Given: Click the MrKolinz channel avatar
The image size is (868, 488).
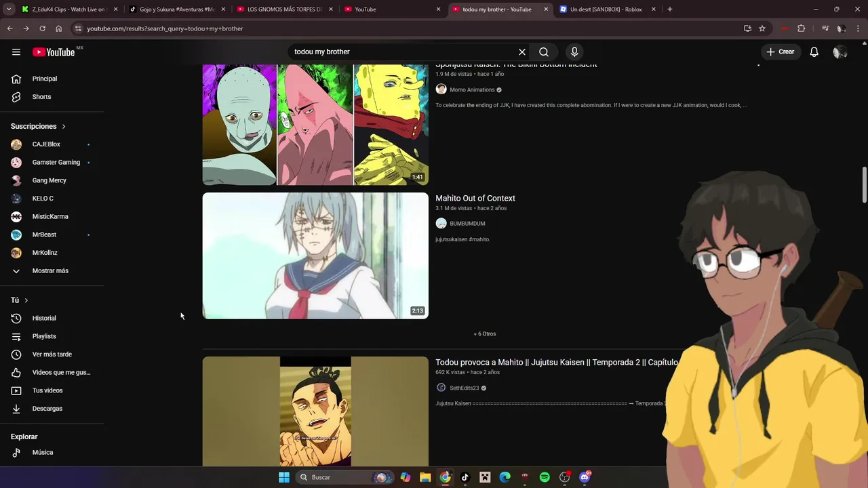Looking at the screenshot, I should tap(16, 253).
